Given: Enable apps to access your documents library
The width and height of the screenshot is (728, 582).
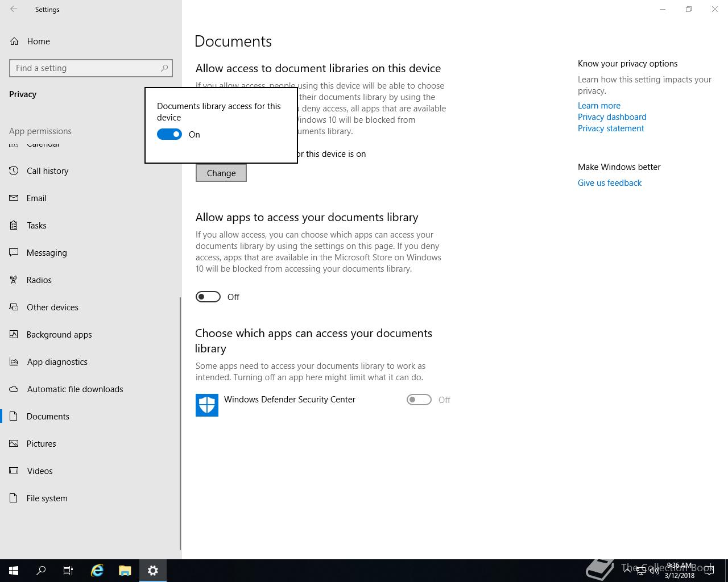Looking at the screenshot, I should [x=208, y=297].
